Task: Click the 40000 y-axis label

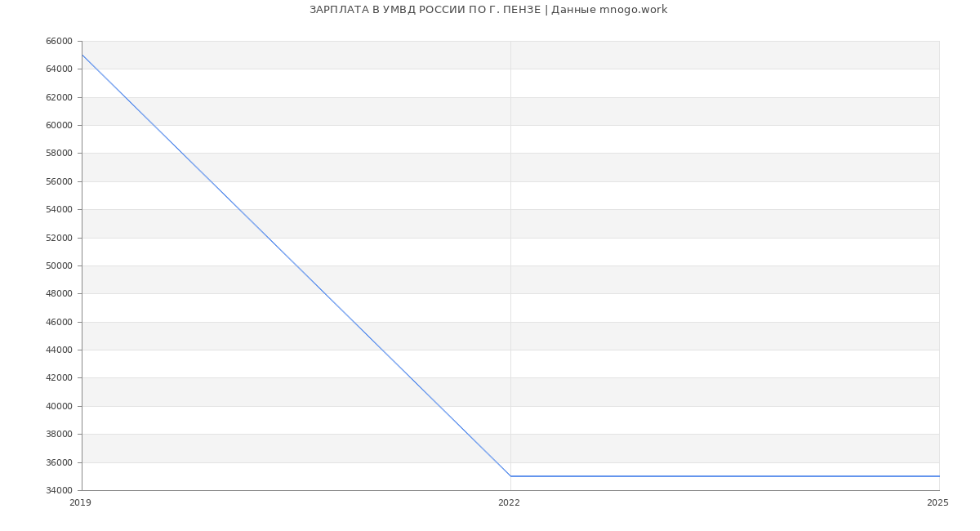Action: 59,406
